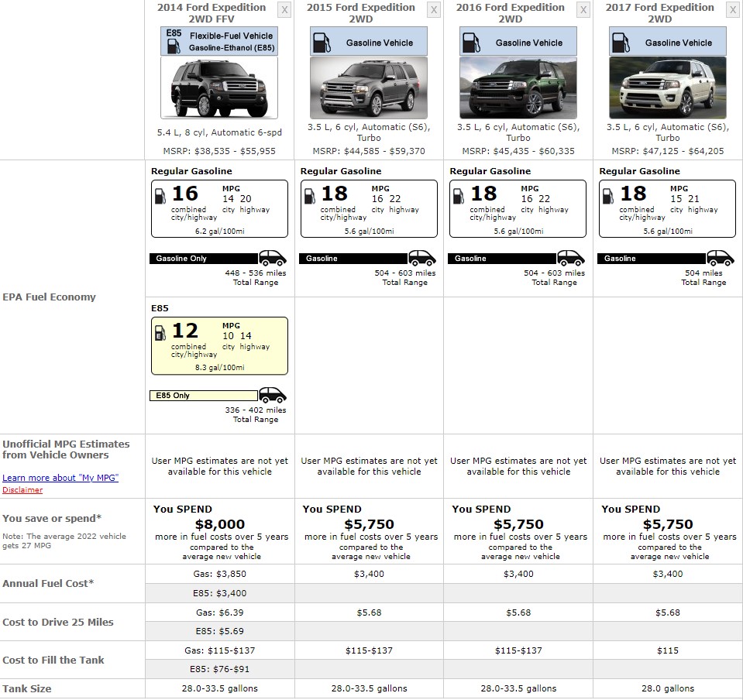Click the 'Cost to Fill the Tank' row heading
Screen dimensions: 743x700
pyautogui.click(x=53, y=661)
